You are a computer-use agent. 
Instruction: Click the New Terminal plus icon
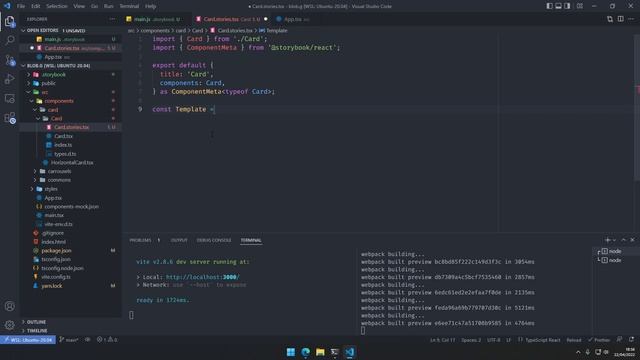tap(608, 240)
